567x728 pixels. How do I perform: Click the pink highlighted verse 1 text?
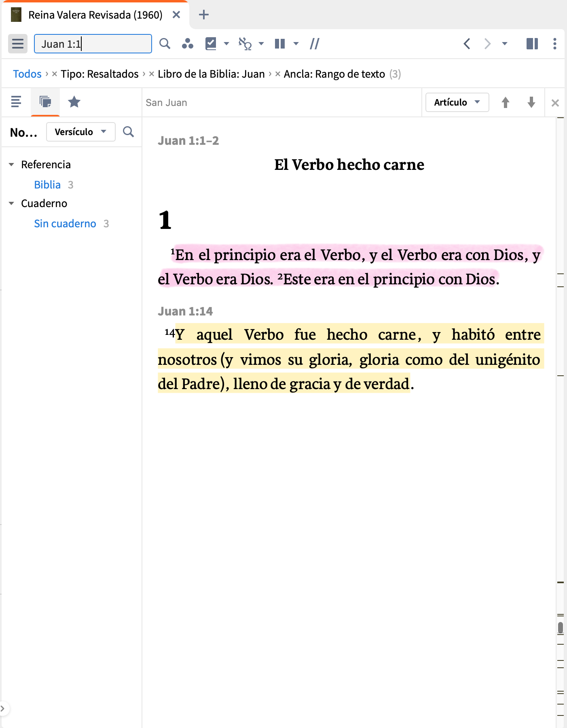(x=350, y=267)
